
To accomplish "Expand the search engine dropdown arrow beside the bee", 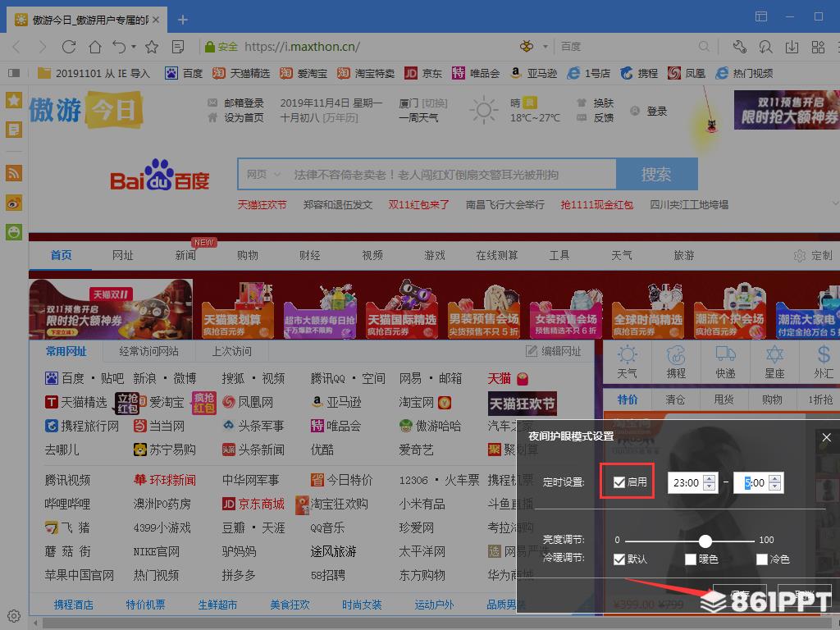I will 545,47.
